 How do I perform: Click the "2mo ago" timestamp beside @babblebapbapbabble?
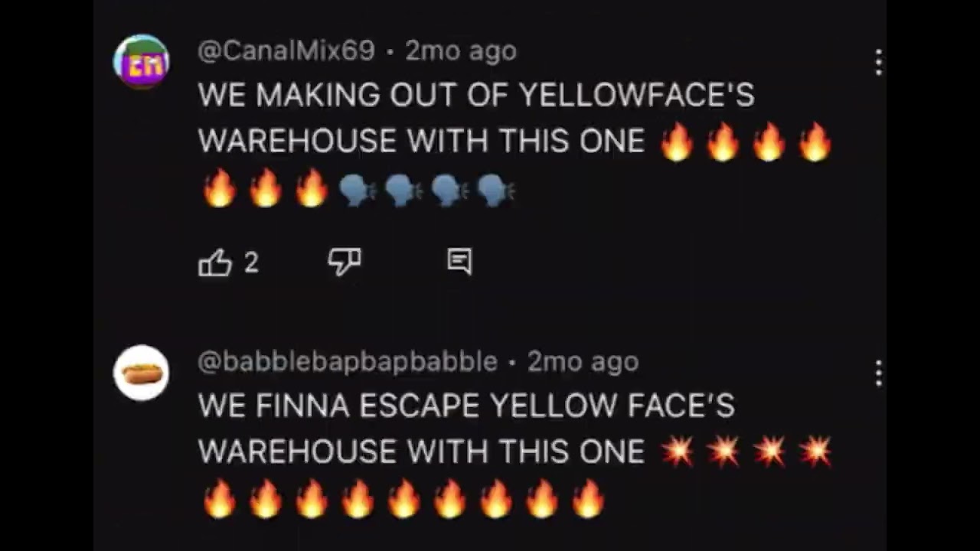(x=583, y=361)
